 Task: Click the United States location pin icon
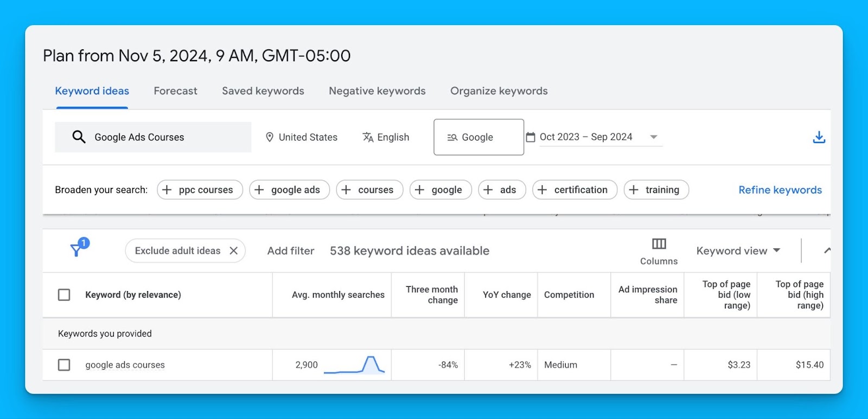point(270,137)
